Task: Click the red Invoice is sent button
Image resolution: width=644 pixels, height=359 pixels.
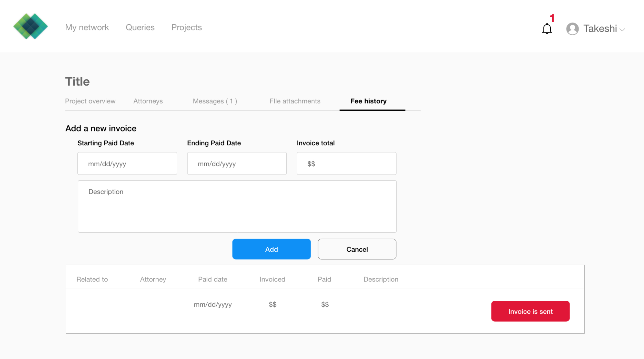Action: click(x=530, y=311)
